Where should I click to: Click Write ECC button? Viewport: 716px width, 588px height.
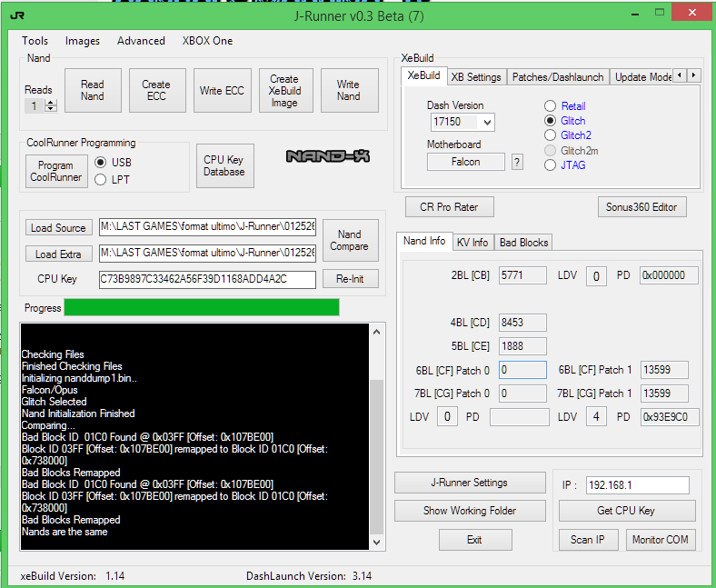click(x=222, y=91)
